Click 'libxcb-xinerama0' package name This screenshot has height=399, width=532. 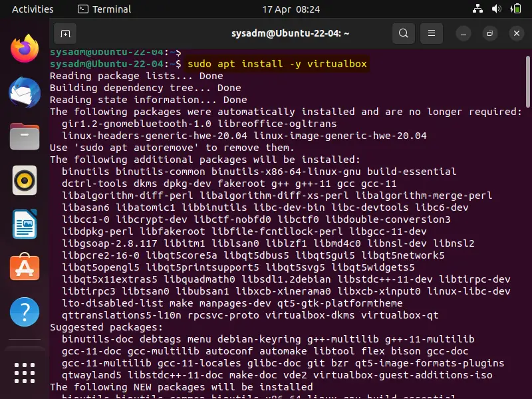click(x=283, y=291)
